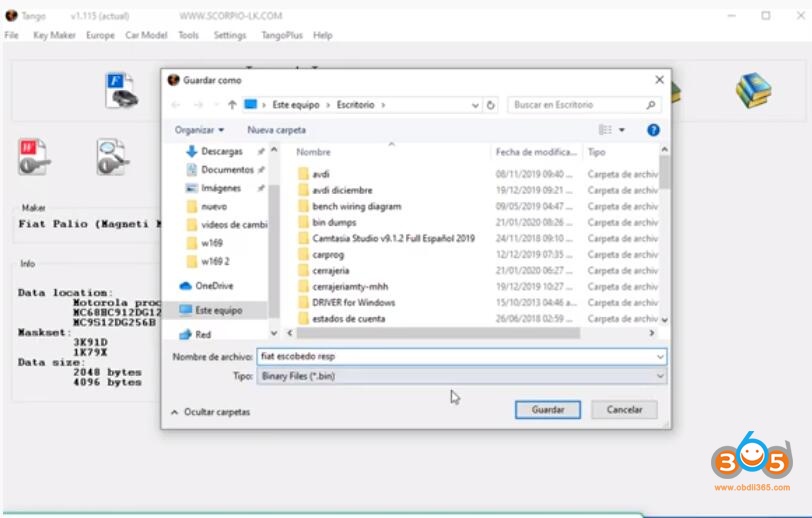Viewport: 812px width, 518px height.
Task: Select the carprog folder
Action: pos(328,254)
